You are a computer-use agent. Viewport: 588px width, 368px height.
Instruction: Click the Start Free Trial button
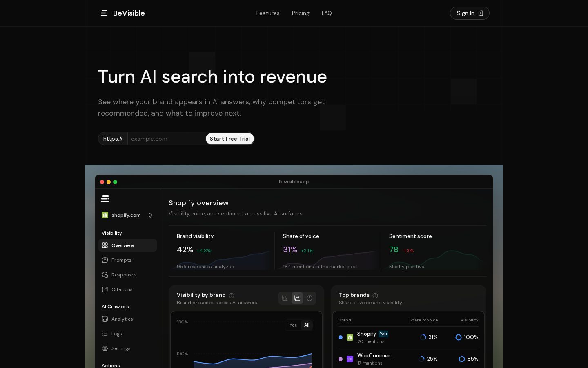coord(230,139)
